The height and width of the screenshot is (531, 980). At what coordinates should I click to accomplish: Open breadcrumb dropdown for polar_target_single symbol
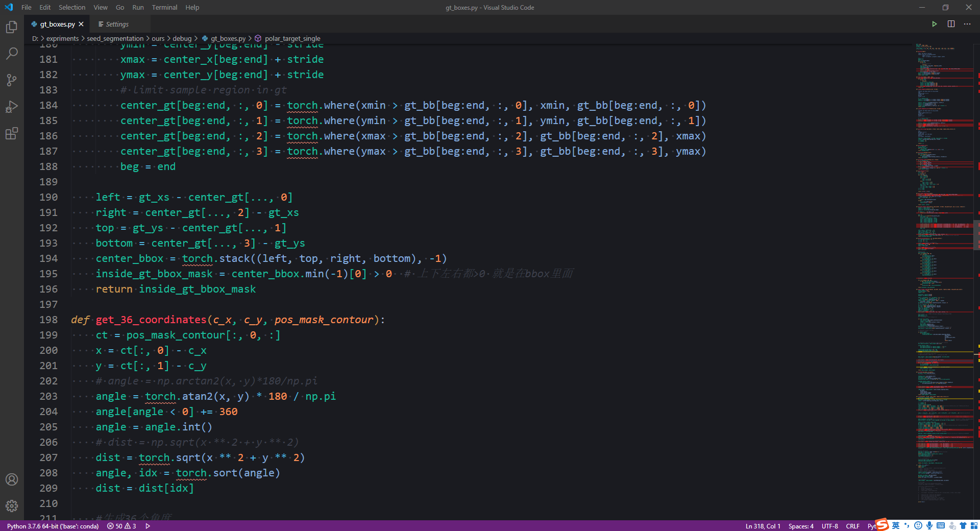[291, 38]
